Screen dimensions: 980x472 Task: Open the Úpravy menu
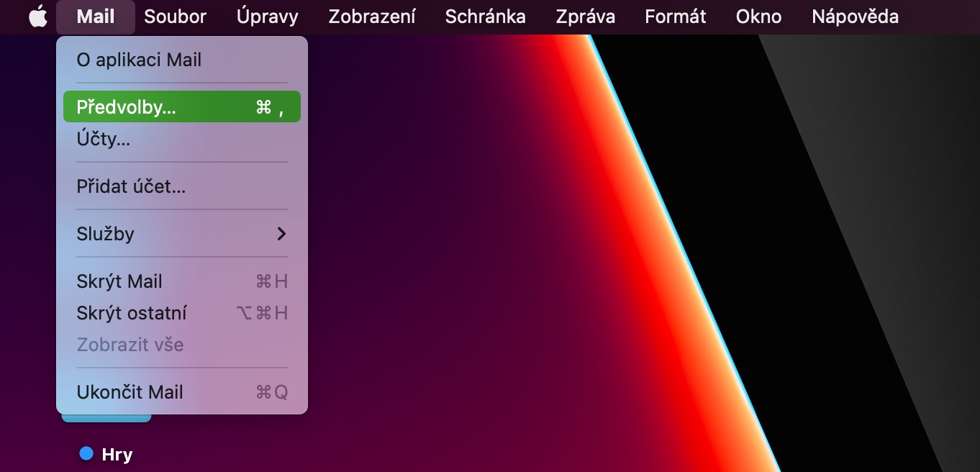267,17
